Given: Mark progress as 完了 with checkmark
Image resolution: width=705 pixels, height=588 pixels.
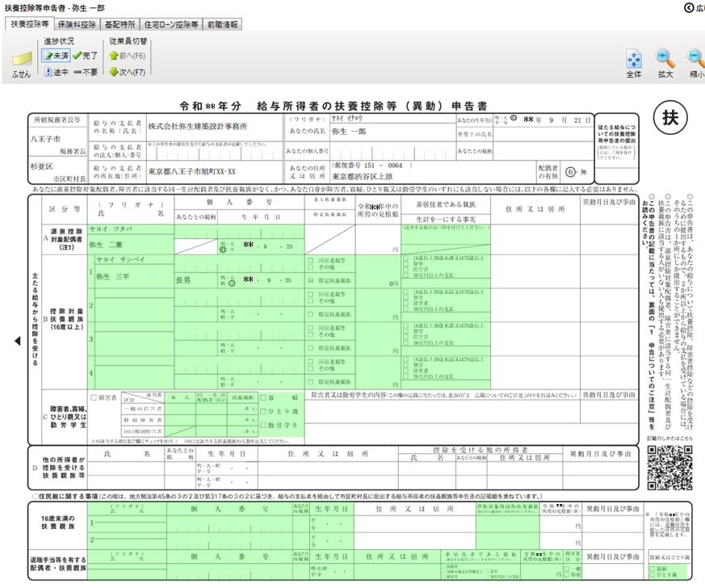Looking at the screenshot, I should tap(85, 56).
